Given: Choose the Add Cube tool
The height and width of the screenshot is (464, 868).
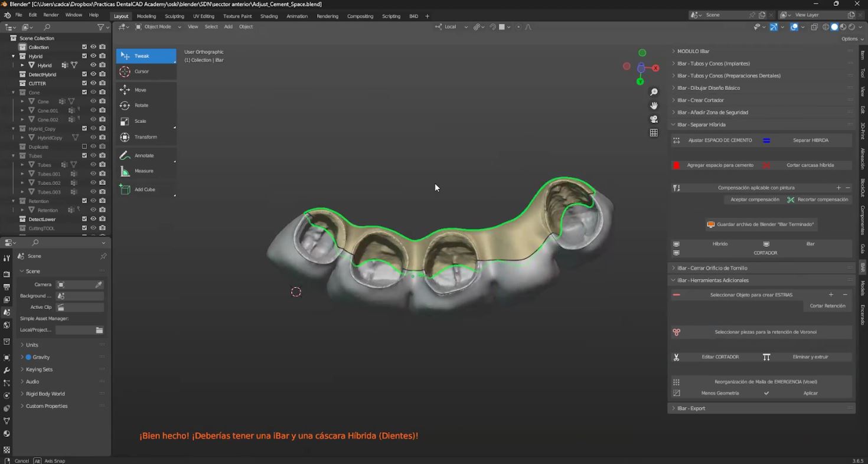Looking at the screenshot, I should (x=146, y=189).
